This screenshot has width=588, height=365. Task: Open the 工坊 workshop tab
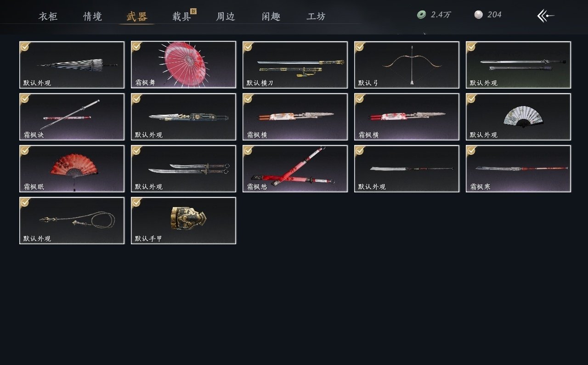coord(316,17)
